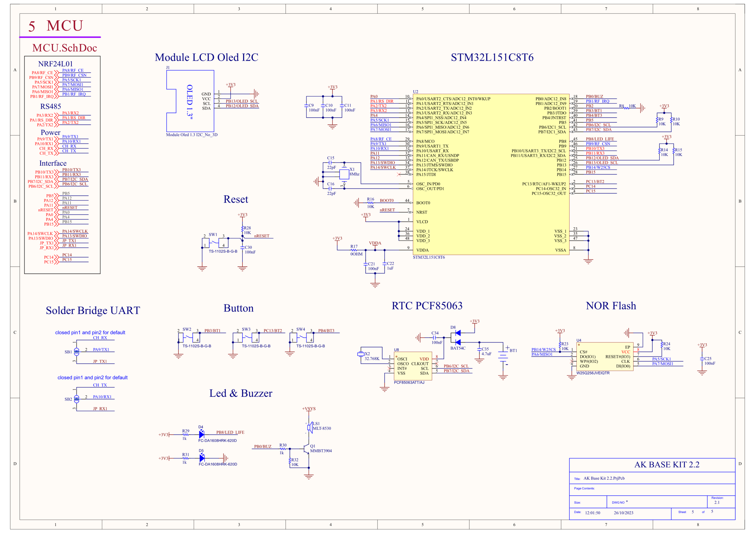This screenshot has height=534, width=756.
Task: Select the X1 8Mhz crystal symbol
Action: [344, 174]
